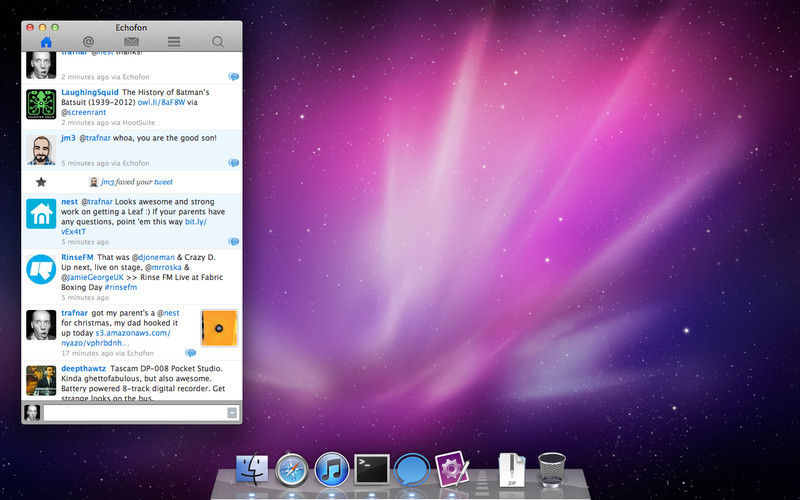Launch Safari from the Dock
The width and height of the screenshot is (800, 500).
(x=292, y=470)
